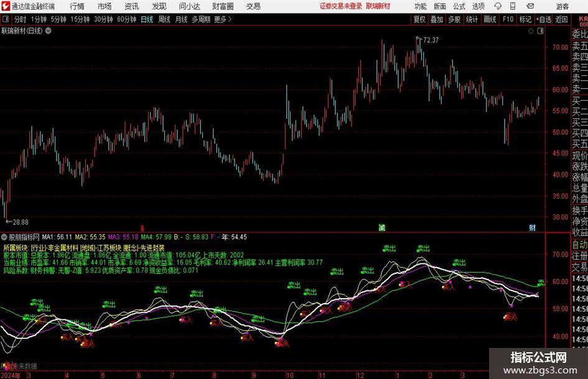Click the 统计 toolbar button
The height and width of the screenshot is (379, 588).
point(472,19)
